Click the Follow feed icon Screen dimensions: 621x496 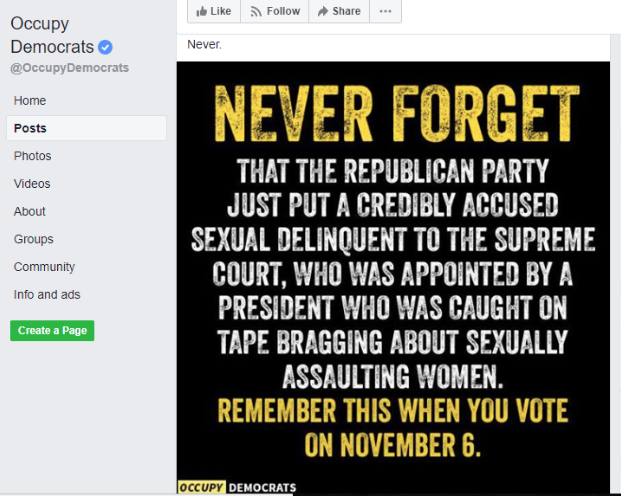pyautogui.click(x=256, y=11)
